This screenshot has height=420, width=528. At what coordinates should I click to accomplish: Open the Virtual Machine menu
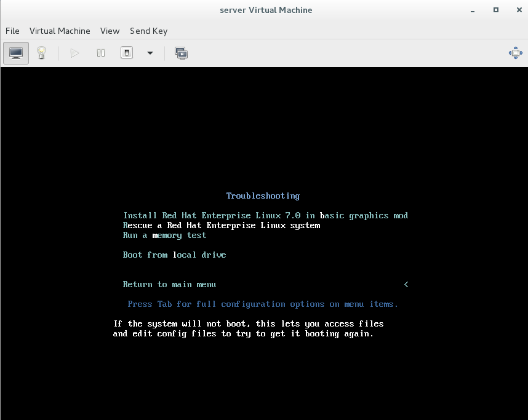point(60,31)
